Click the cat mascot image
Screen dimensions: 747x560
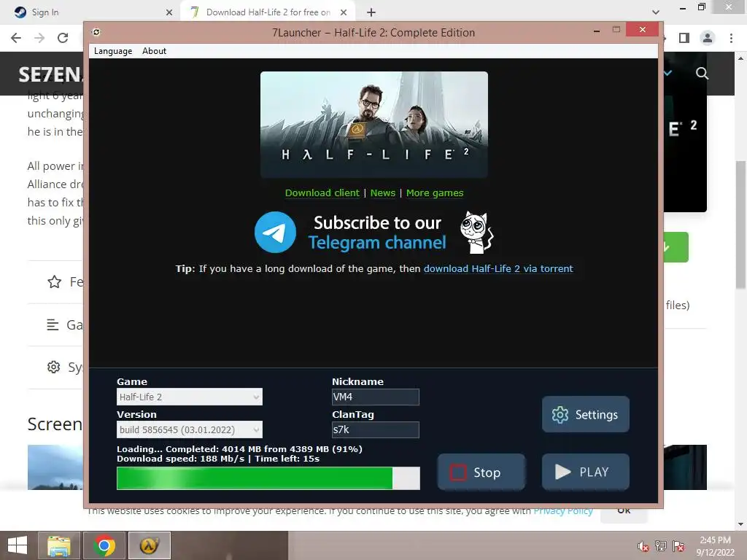click(477, 233)
